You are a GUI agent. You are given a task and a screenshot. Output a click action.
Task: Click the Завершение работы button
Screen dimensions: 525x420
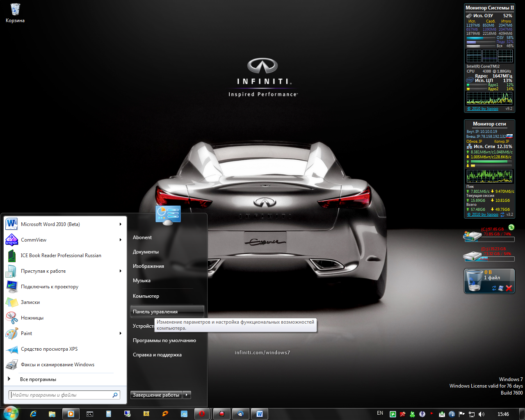(x=156, y=395)
